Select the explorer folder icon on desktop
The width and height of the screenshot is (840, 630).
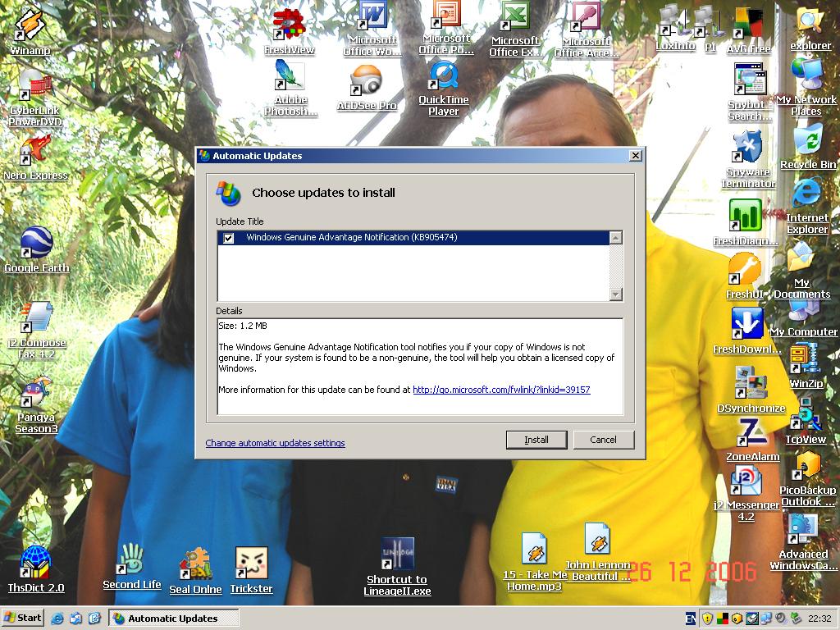point(810,29)
